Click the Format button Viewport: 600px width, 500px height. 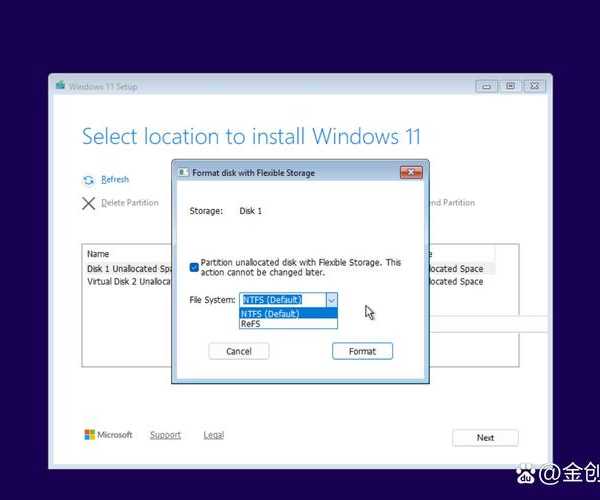point(362,351)
